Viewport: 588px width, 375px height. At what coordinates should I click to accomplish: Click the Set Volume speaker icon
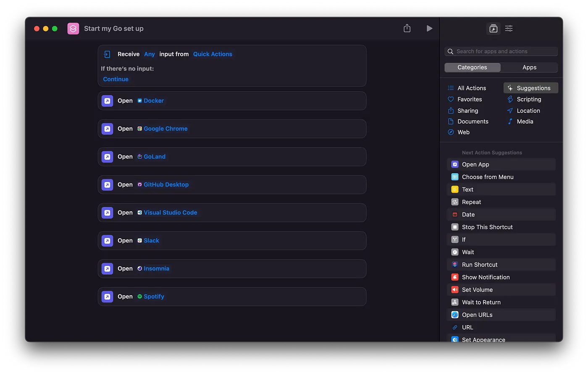455,290
